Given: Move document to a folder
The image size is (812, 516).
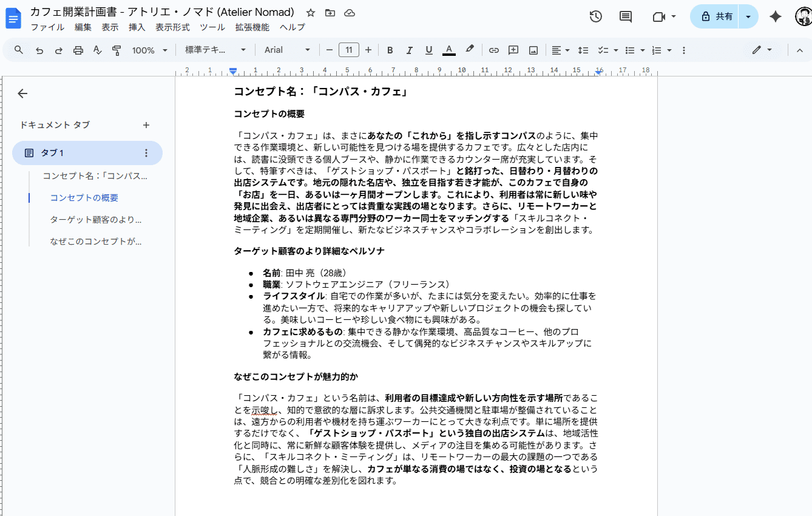Looking at the screenshot, I should [330, 13].
